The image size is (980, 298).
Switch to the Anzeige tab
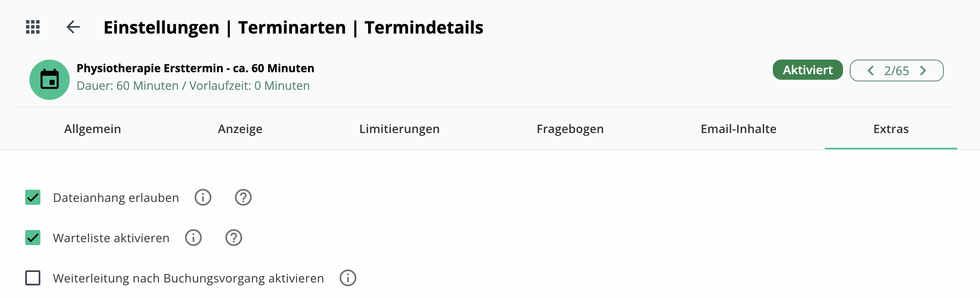pos(240,129)
